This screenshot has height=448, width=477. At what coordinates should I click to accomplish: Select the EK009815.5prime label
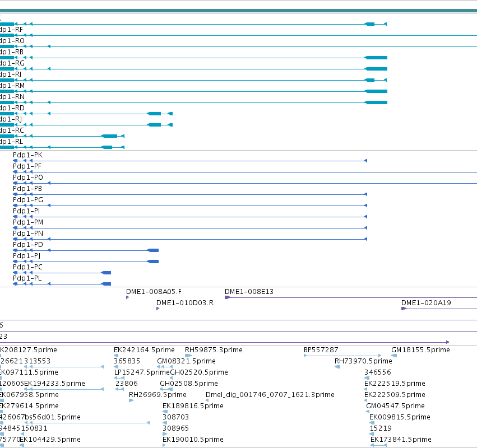(400, 417)
